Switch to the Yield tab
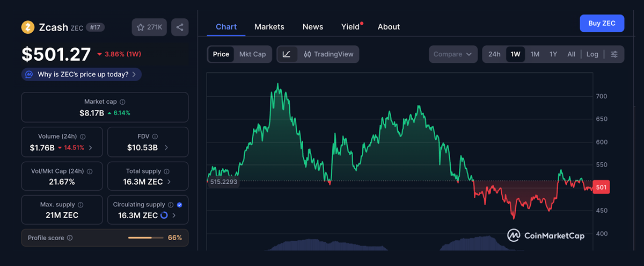The height and width of the screenshot is (266, 644). [350, 26]
